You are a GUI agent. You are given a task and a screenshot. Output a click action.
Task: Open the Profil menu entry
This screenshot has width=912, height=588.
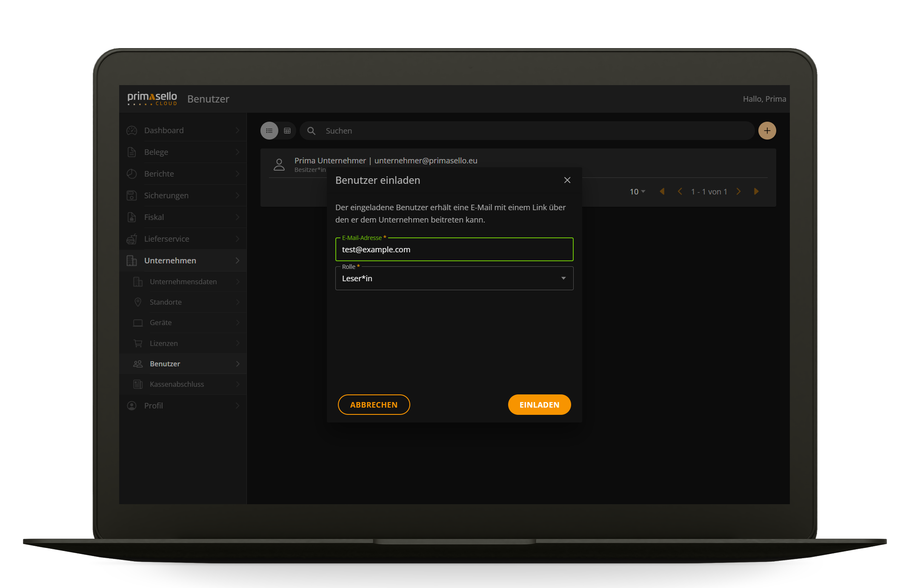153,405
